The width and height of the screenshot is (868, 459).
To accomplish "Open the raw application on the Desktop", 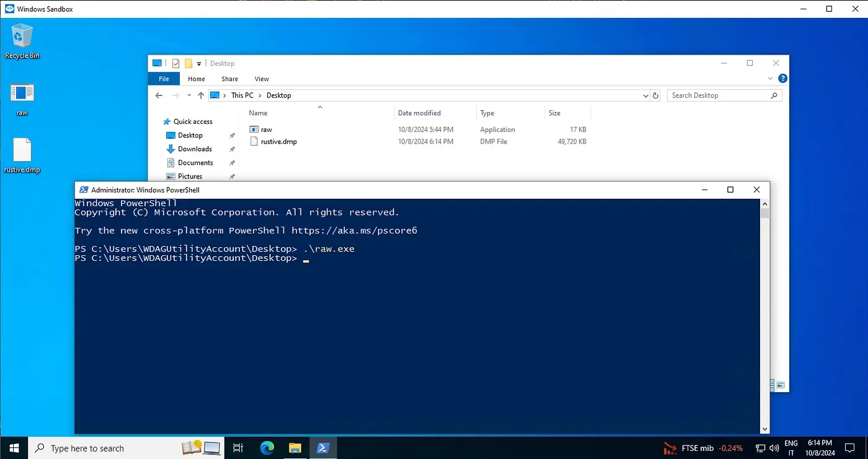I will tap(22, 93).
